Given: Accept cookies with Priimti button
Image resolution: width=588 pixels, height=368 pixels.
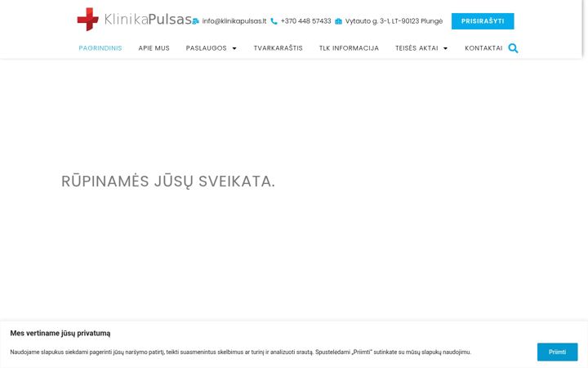Looking at the screenshot, I should (x=557, y=352).
